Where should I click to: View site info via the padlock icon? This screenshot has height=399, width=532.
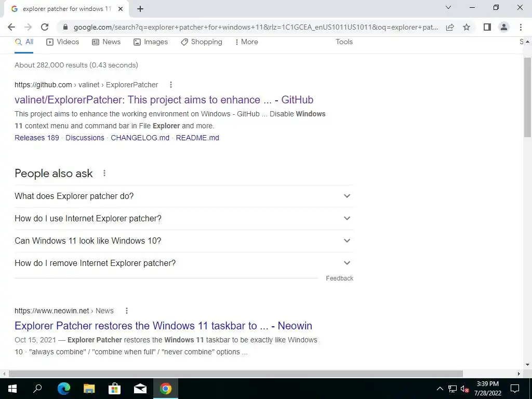[65, 27]
